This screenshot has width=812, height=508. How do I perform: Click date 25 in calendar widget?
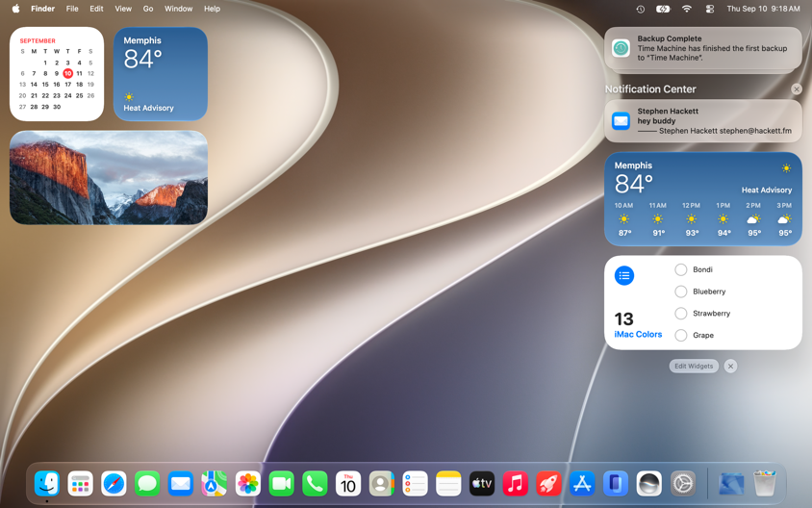tap(79, 95)
